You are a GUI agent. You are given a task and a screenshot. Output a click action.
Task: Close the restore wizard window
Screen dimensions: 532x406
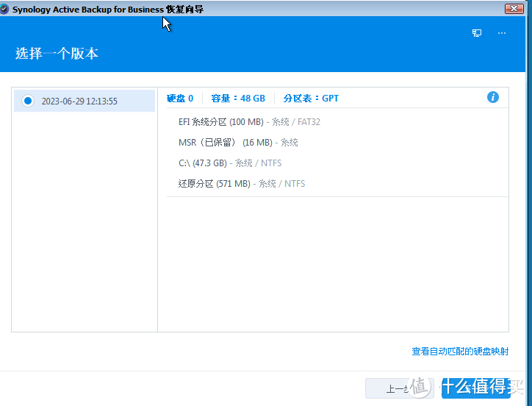[514, 9]
